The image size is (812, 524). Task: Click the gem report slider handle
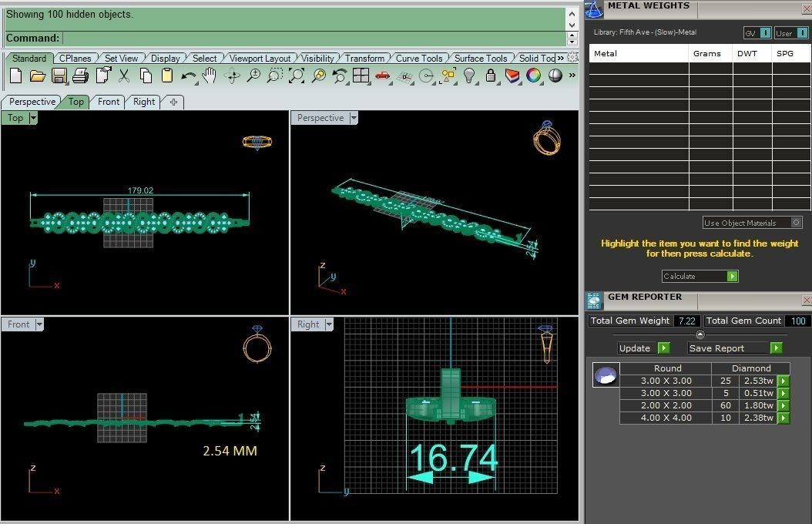700,334
